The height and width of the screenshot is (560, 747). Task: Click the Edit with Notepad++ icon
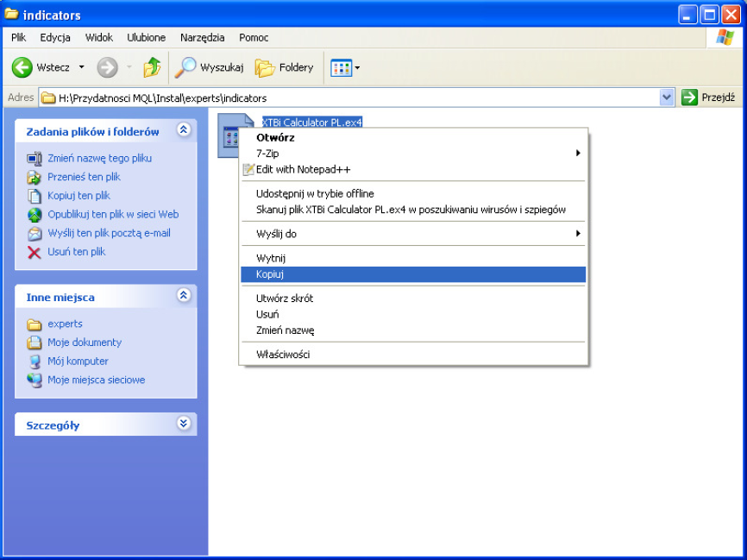click(x=249, y=170)
